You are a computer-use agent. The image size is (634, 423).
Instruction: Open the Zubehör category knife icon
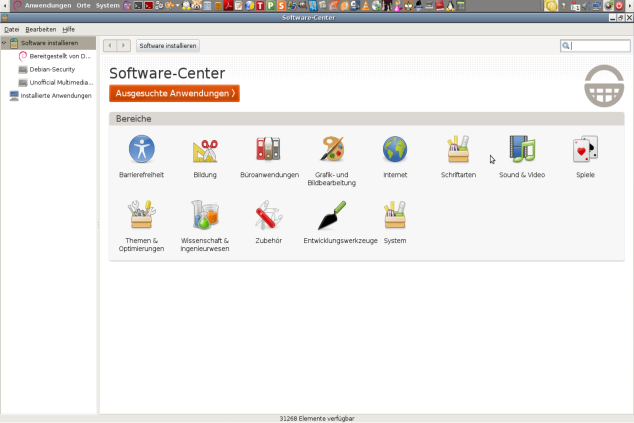pos(268,215)
